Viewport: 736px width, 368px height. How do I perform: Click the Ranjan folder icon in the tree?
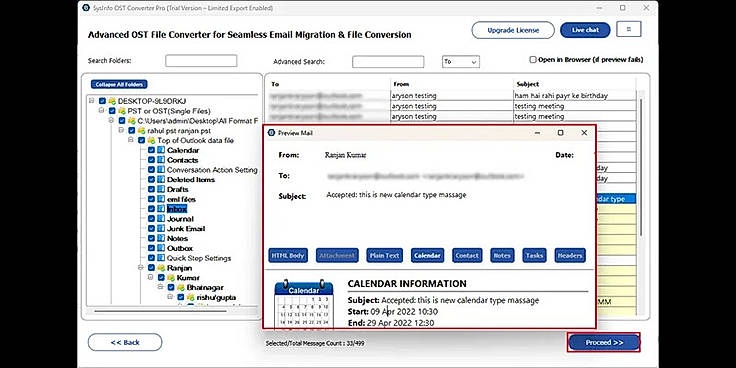coord(161,268)
